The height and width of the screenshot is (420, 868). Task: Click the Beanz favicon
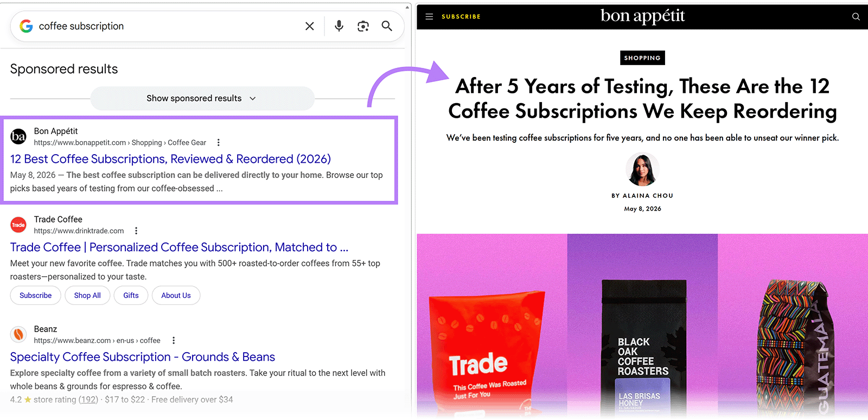click(18, 334)
